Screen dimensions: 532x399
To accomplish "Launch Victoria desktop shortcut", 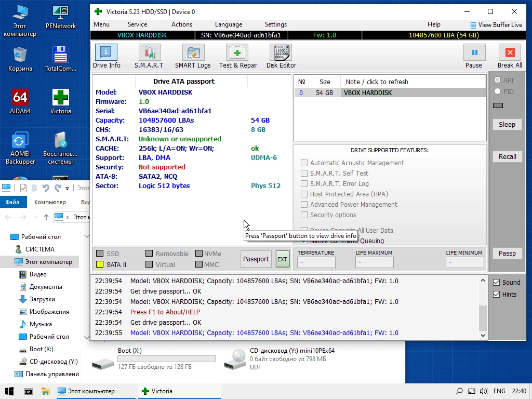I will [61, 102].
